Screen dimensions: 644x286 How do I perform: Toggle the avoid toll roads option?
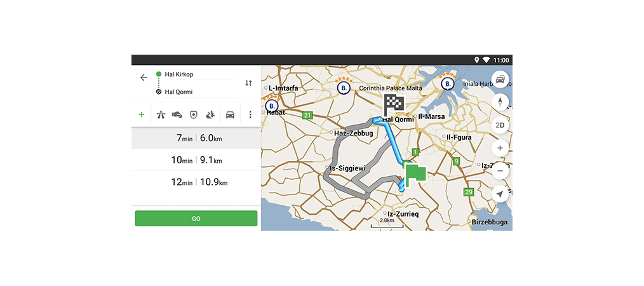click(x=177, y=114)
